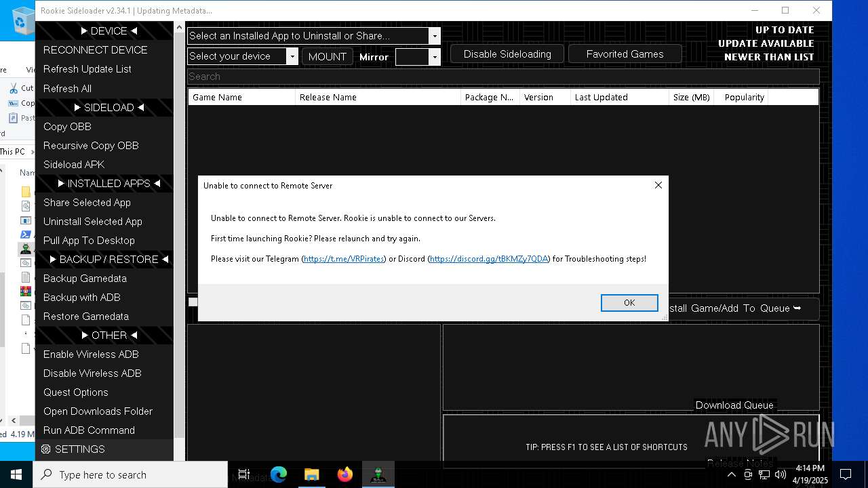The width and height of the screenshot is (868, 488).
Task: Open the volume control in system tray
Action: (x=780, y=474)
